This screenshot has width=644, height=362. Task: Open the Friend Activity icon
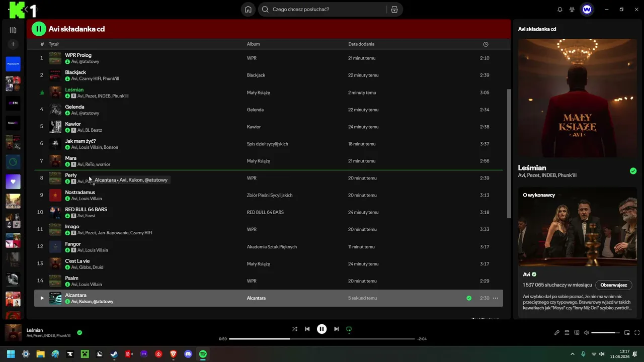tap(572, 10)
